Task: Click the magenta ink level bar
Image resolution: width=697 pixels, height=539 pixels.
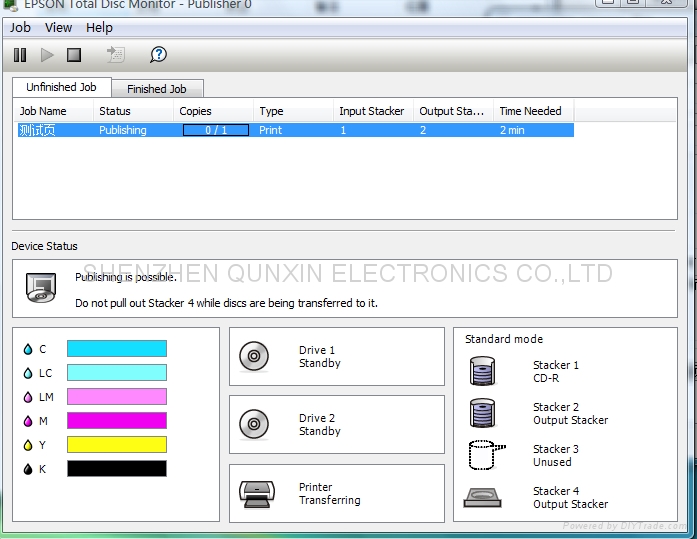Action: [117, 420]
